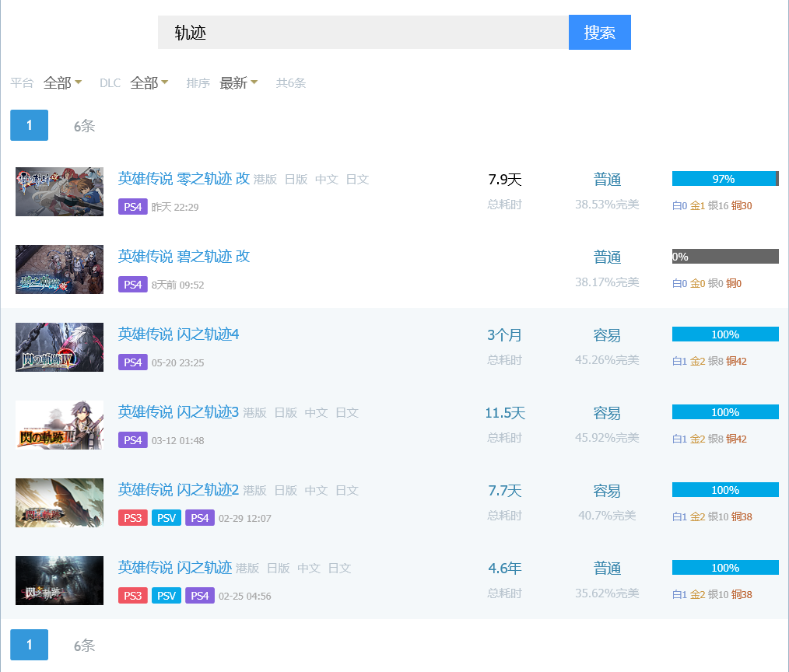Screen dimensions: 789x672
Task: Open the 排序 sort order dropdown
Action: [238, 83]
